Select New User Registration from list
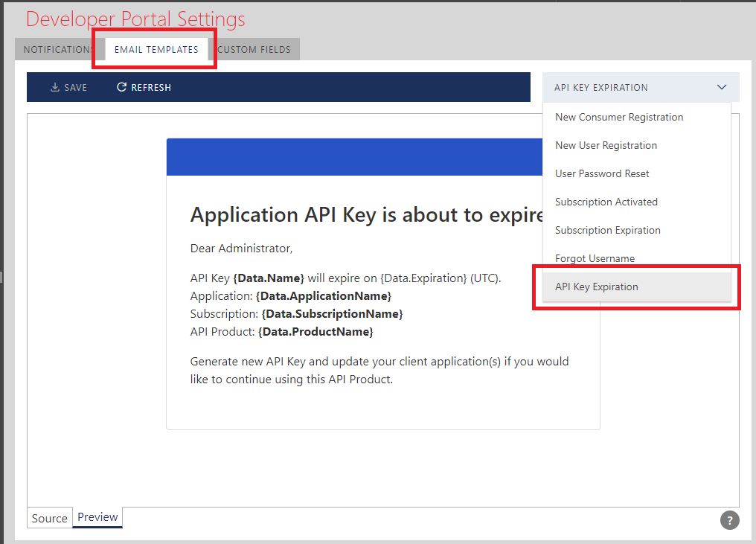756x544 pixels. click(x=606, y=145)
